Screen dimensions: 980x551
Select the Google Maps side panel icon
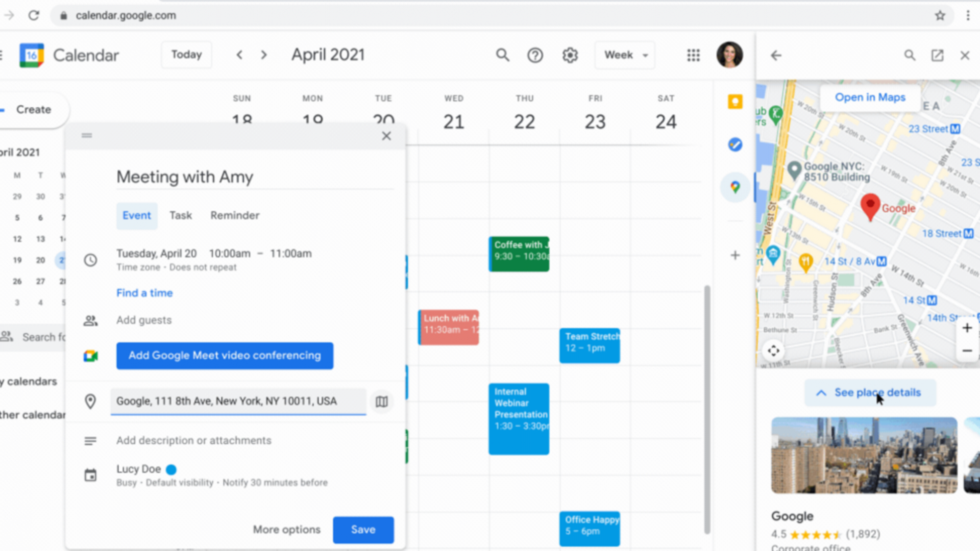coord(735,187)
